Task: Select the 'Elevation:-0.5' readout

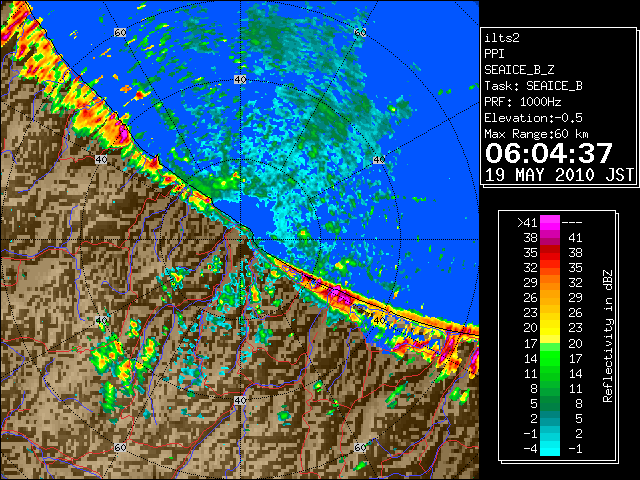Action: click(533, 118)
